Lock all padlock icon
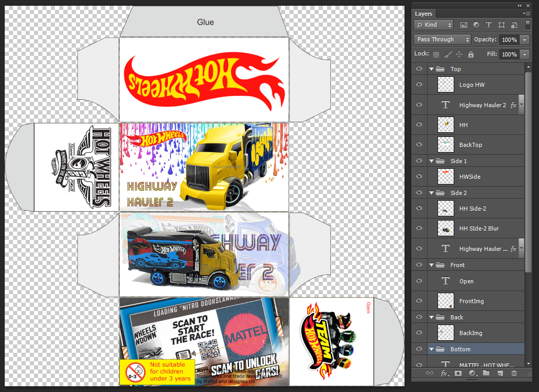 click(471, 54)
